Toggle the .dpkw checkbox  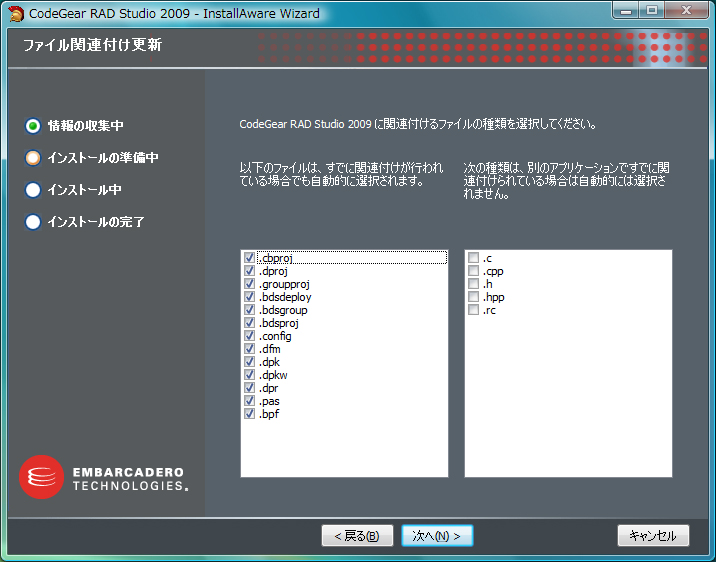click(249, 375)
